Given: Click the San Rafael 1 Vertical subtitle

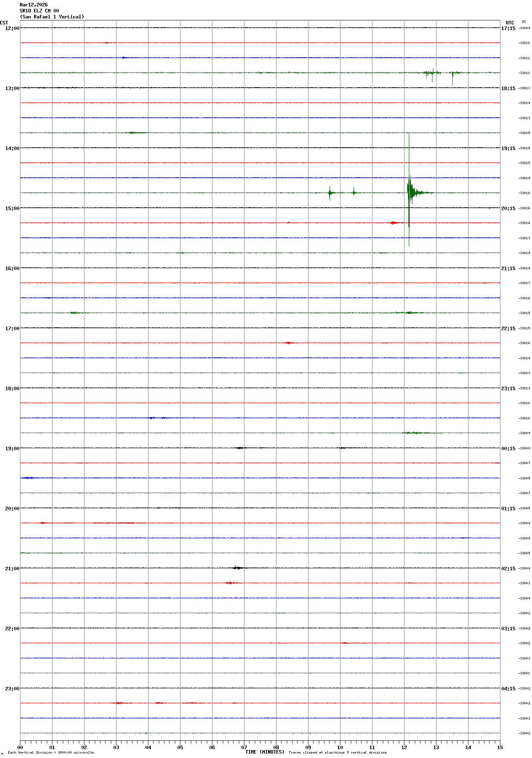Looking at the screenshot, I should click(52, 17).
